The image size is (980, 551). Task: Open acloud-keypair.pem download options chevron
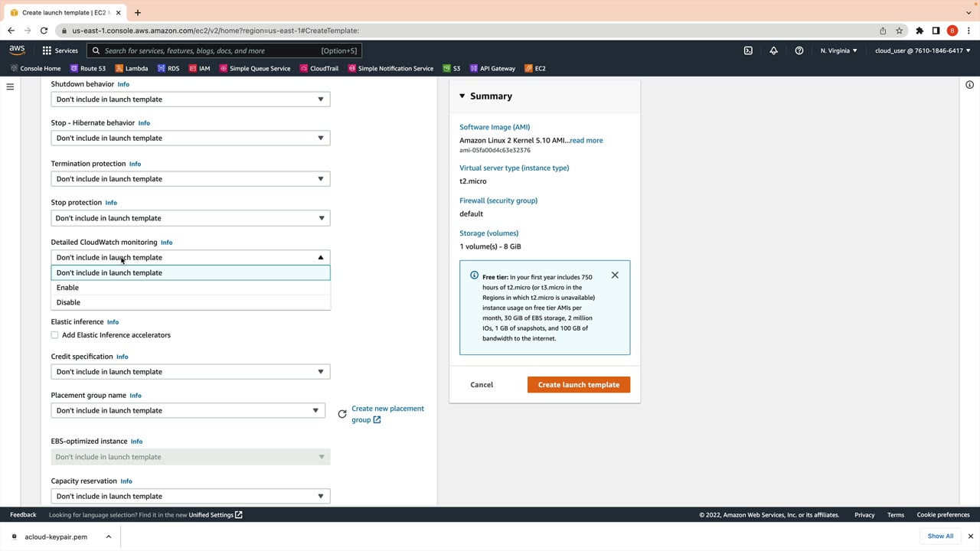click(x=109, y=536)
